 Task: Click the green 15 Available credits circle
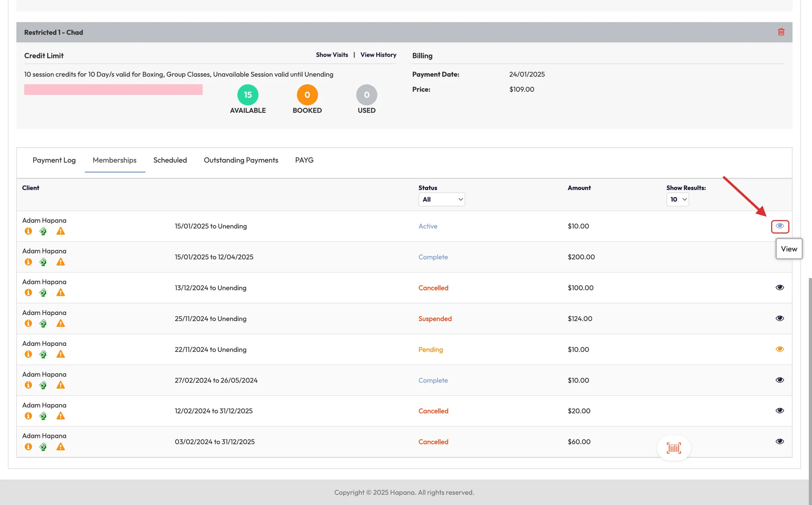(x=248, y=95)
